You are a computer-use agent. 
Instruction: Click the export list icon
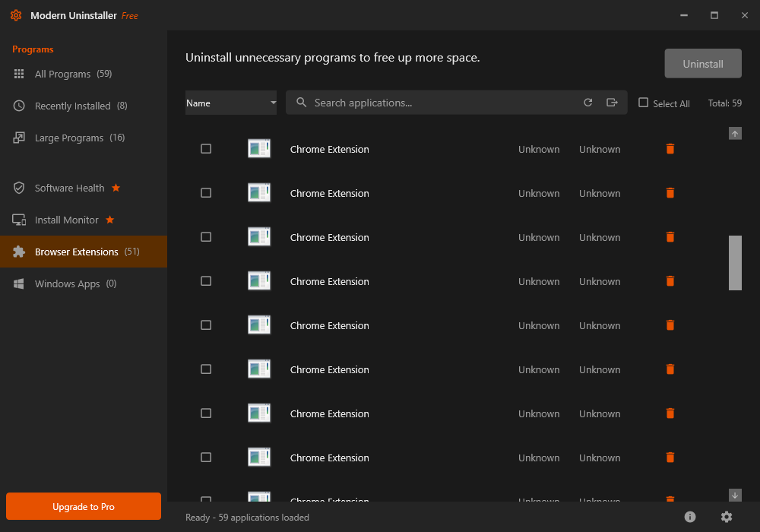tap(612, 103)
